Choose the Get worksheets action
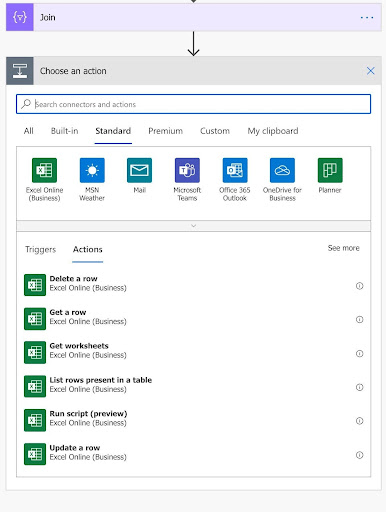The image size is (386, 512). (193, 352)
